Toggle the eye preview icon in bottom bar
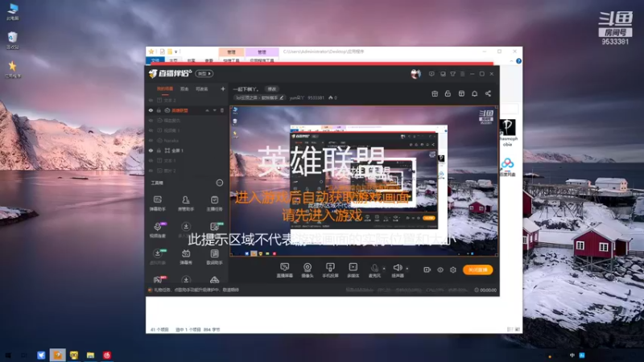Screen dimensions: 644x362 [440, 269]
